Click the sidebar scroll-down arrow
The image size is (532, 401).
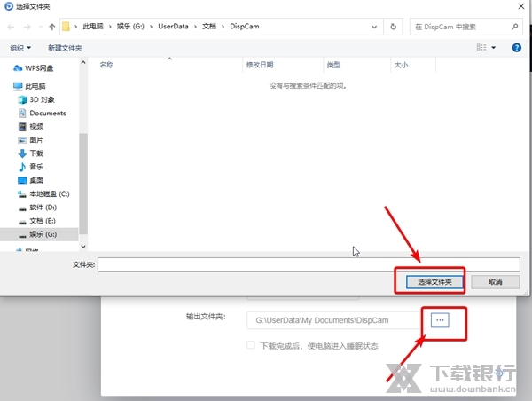coord(83,247)
